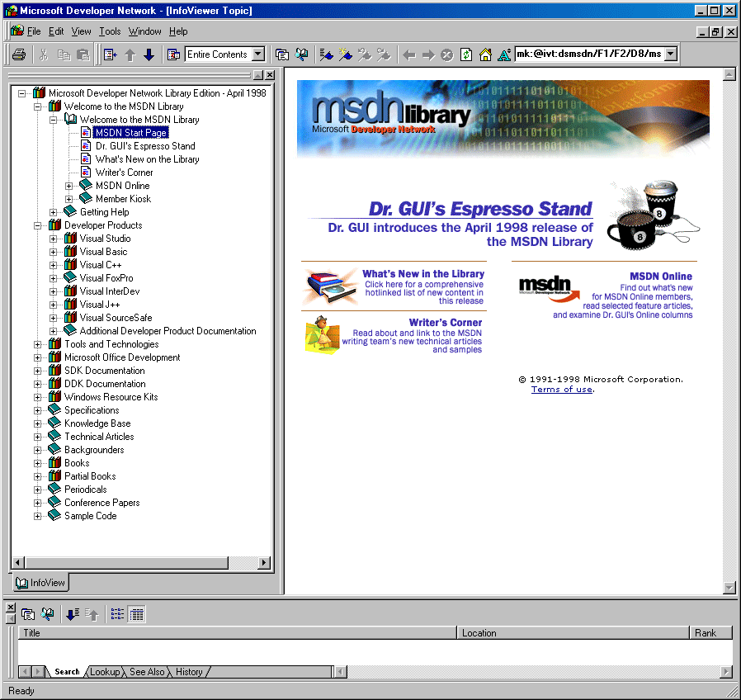
Task: Open Dr. GUI's Espresso Stand heading link
Action: 479,209
